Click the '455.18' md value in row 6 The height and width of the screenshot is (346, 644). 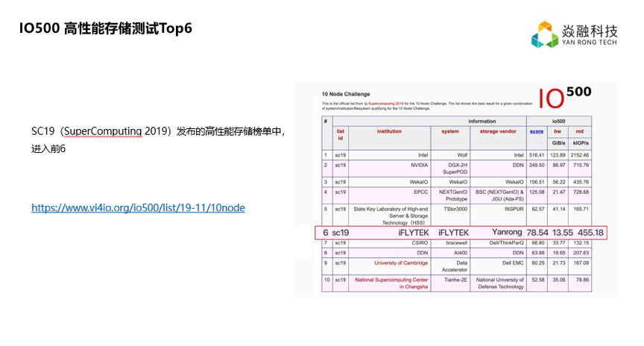(590, 233)
